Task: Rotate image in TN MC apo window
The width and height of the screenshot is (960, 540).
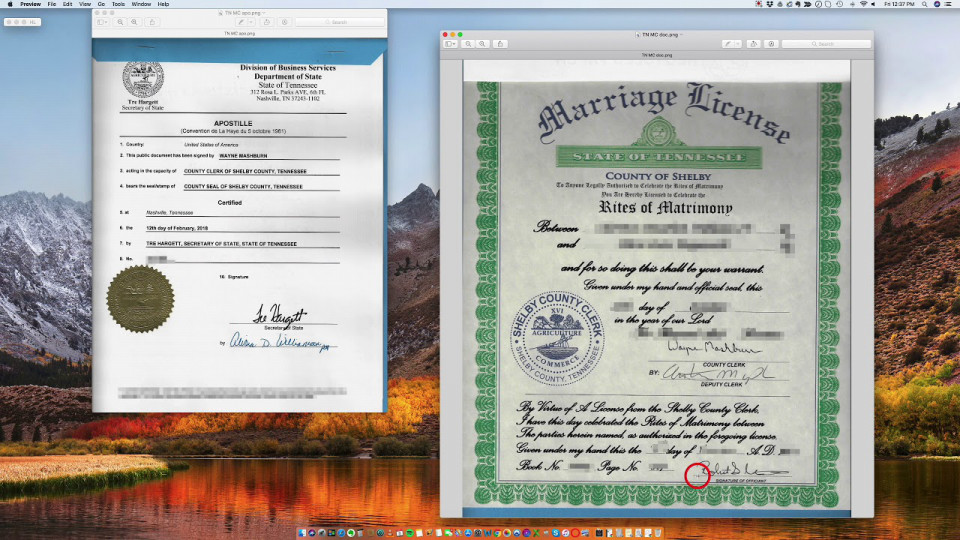Action: [x=266, y=22]
